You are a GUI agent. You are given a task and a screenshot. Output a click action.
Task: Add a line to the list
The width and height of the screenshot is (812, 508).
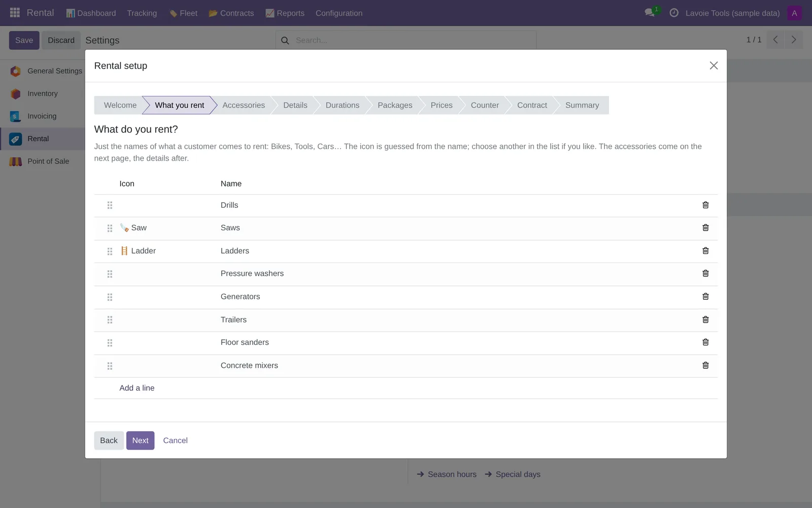pos(137,388)
